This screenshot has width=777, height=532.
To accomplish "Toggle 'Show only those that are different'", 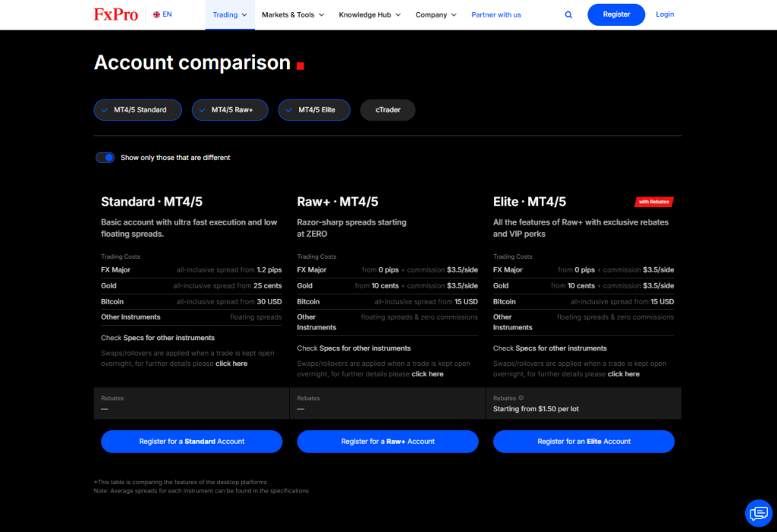I will (105, 157).
